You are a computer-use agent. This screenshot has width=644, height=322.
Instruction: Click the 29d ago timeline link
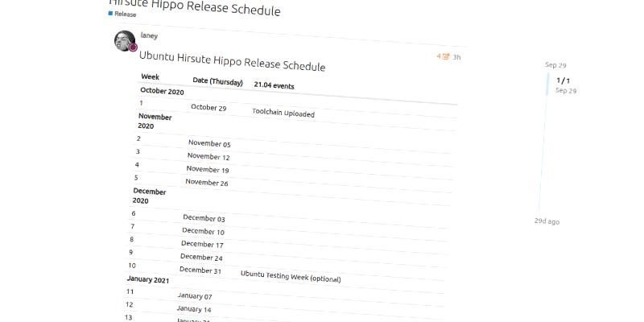547,221
